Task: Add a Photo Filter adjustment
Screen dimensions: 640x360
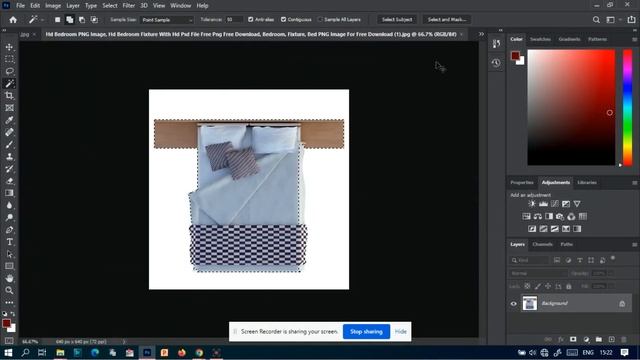Action: coord(560,216)
